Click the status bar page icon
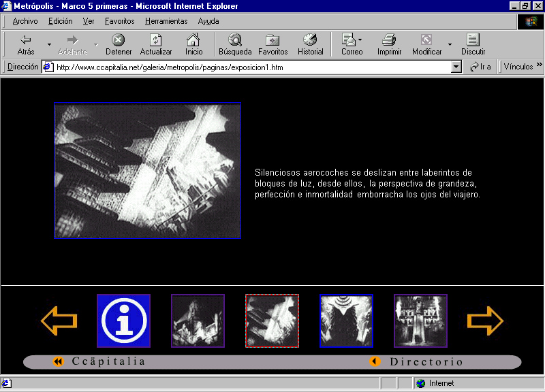Viewport: 545px width, 392px height. [x=7, y=383]
